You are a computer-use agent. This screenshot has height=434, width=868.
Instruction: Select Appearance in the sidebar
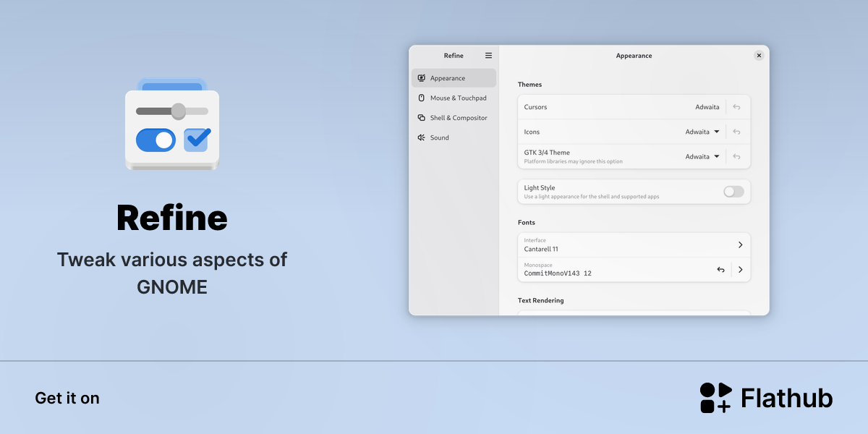pyautogui.click(x=454, y=78)
